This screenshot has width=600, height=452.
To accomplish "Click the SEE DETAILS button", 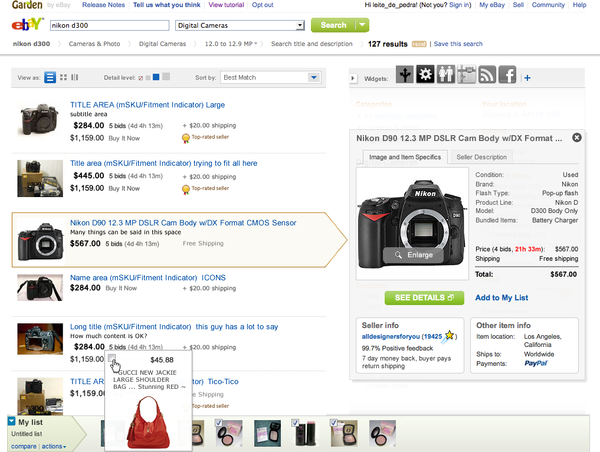I will [424, 298].
